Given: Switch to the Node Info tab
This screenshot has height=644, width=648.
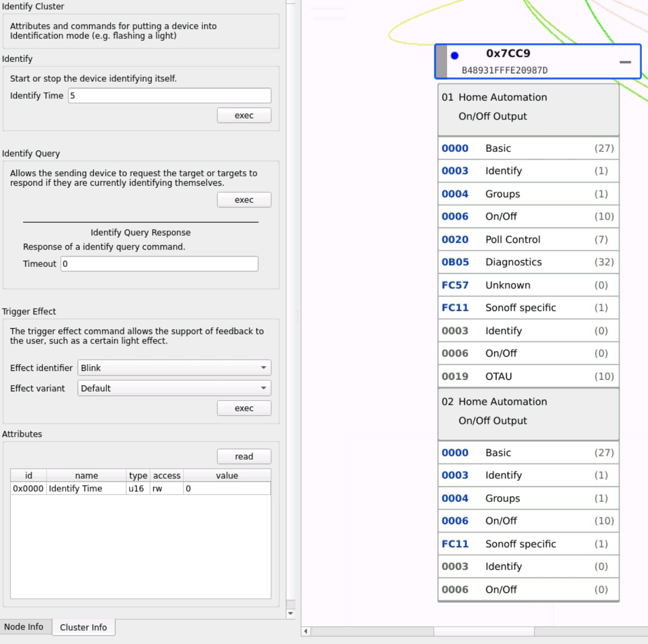Looking at the screenshot, I should coord(24,627).
